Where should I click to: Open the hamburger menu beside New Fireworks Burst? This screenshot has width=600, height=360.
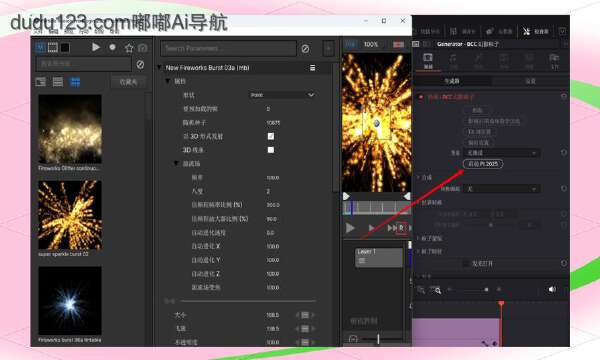pyautogui.click(x=313, y=68)
